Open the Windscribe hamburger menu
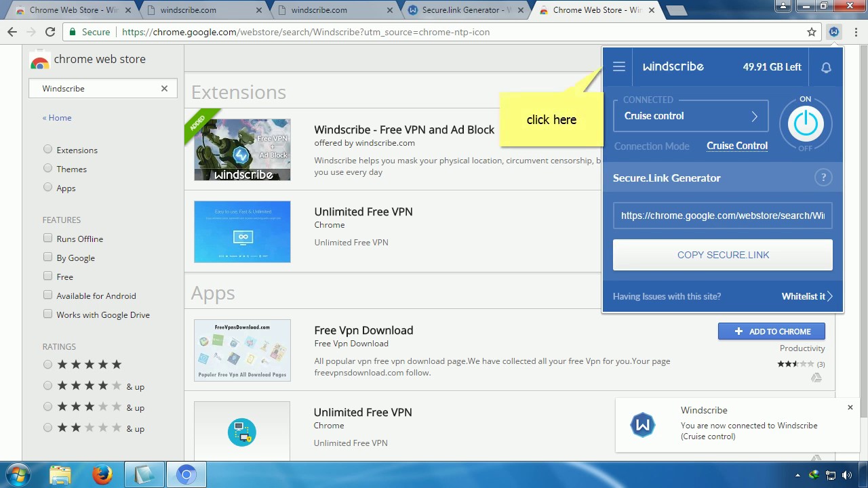868x488 pixels. [x=618, y=66]
